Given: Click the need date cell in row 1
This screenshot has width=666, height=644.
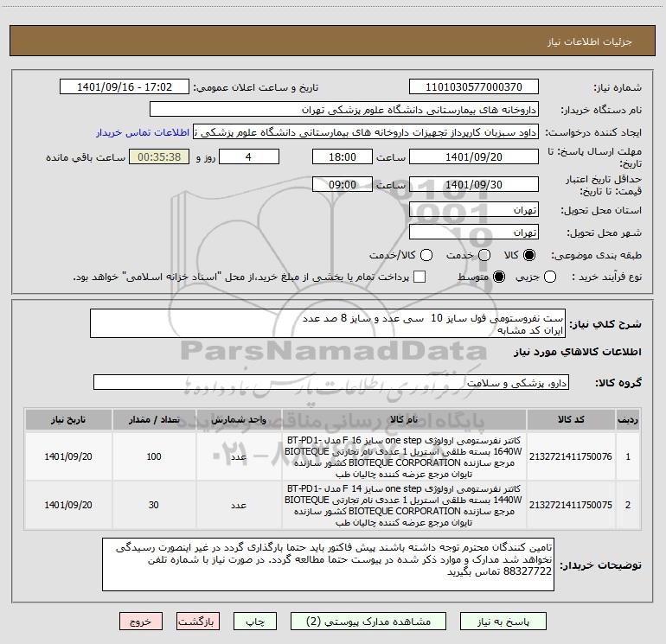Looking at the screenshot, I should [68, 456].
